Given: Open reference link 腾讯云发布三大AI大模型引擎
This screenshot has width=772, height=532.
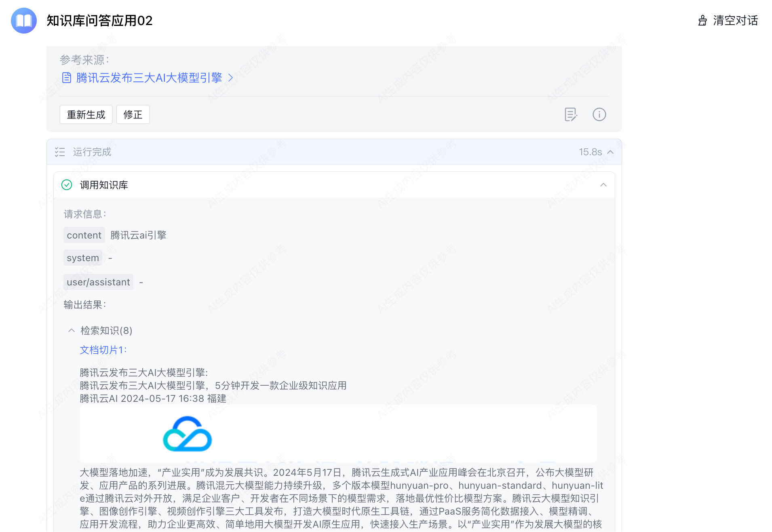Looking at the screenshot, I should click(x=149, y=78).
